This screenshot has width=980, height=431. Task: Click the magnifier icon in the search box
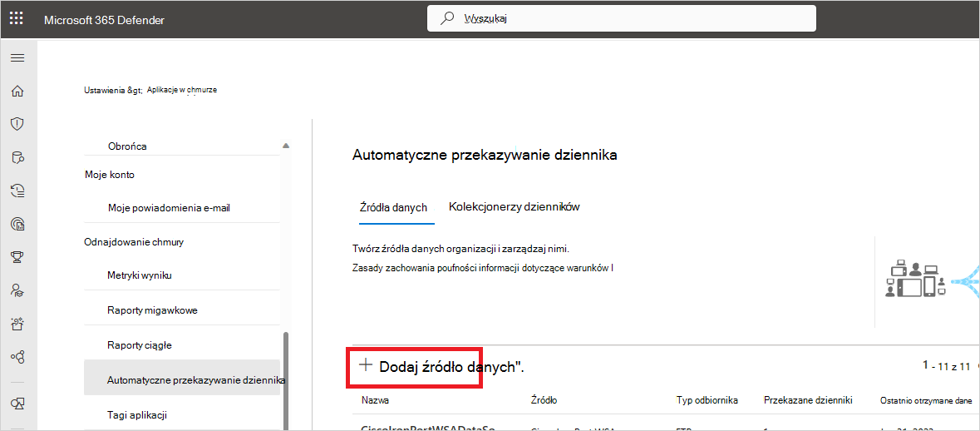click(447, 18)
